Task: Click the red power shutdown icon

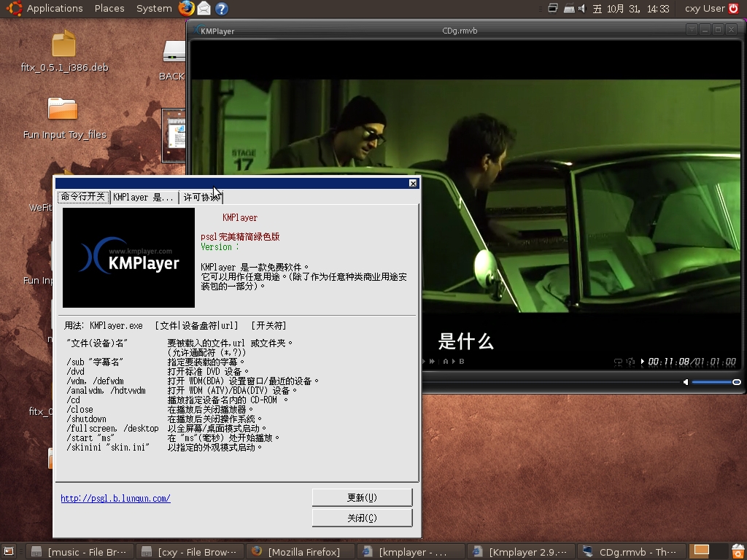Action: 734,8
